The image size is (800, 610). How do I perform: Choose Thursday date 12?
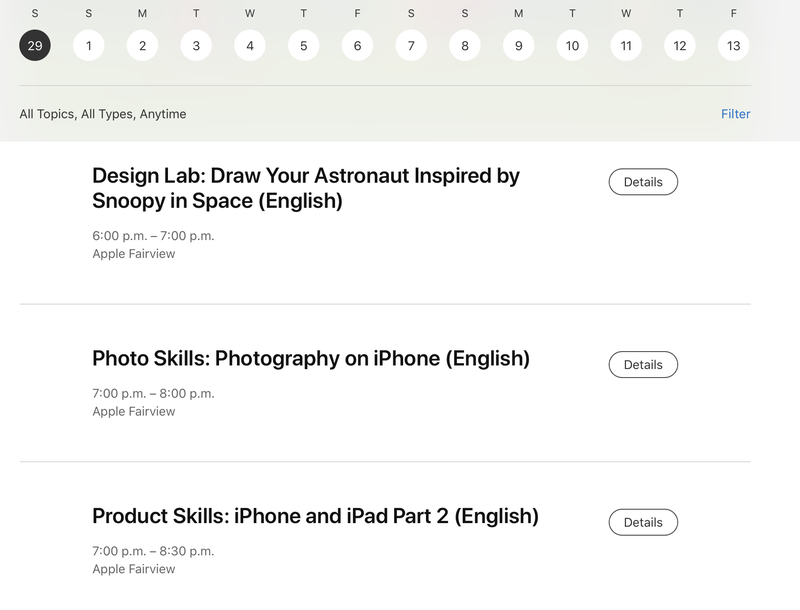click(680, 45)
